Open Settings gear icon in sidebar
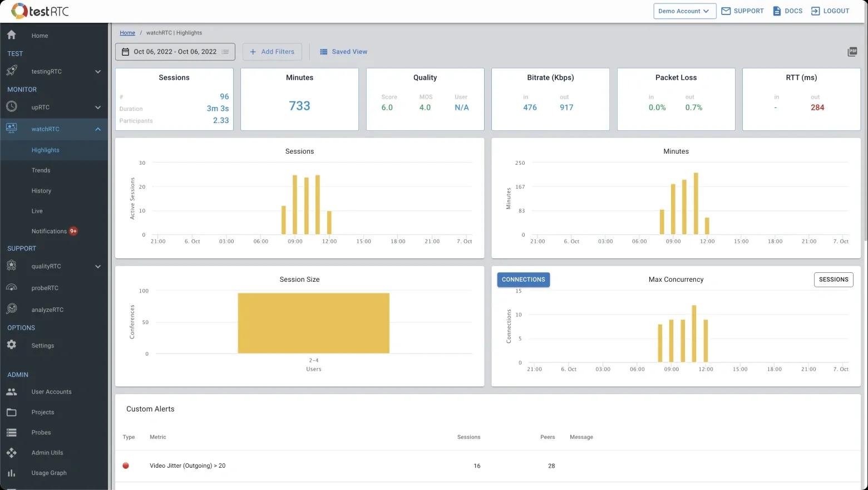Screen dimensions: 868x490 click(12, 345)
